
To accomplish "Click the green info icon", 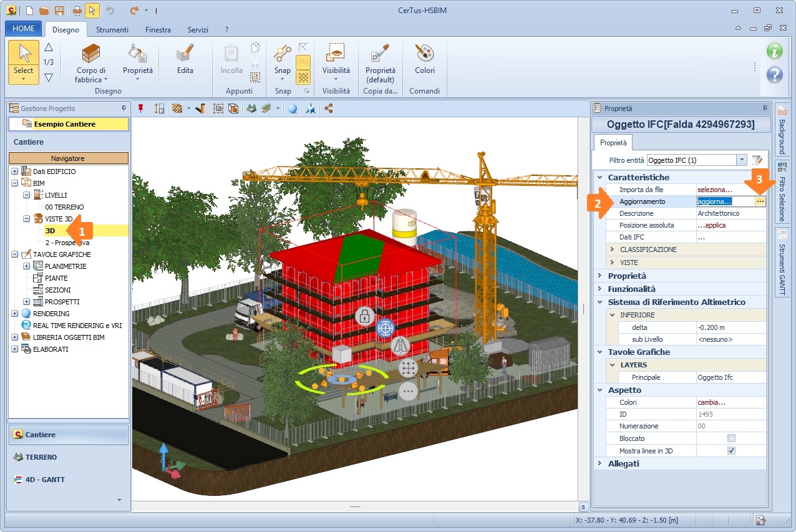I will pos(774,51).
